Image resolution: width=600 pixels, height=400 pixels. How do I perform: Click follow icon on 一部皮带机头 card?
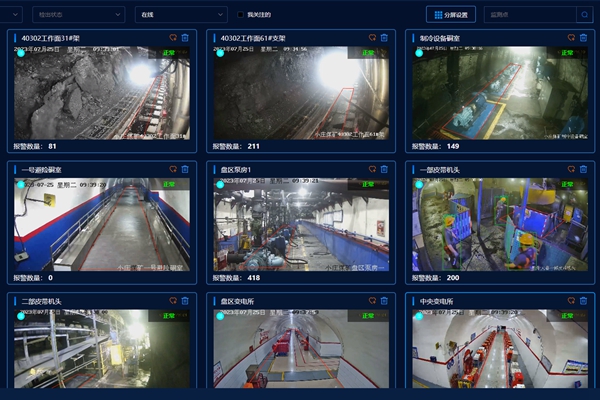572,169
